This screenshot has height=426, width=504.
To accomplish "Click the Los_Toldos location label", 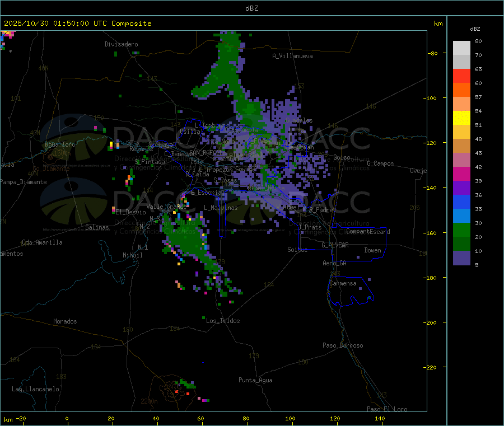I will [x=223, y=321].
